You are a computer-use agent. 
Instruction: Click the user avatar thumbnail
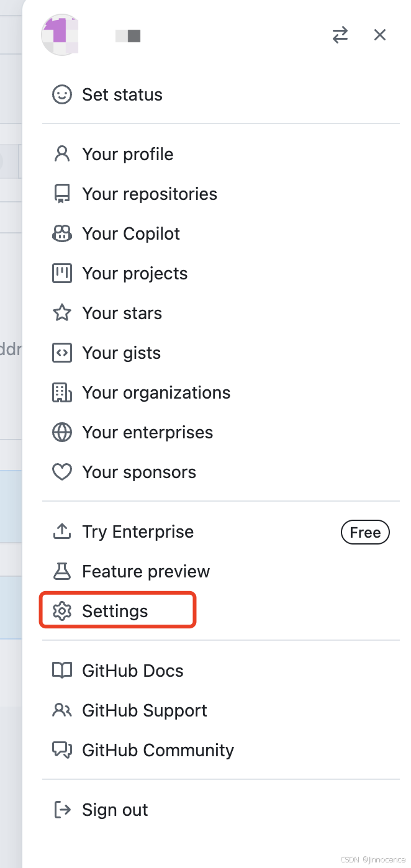click(x=61, y=35)
